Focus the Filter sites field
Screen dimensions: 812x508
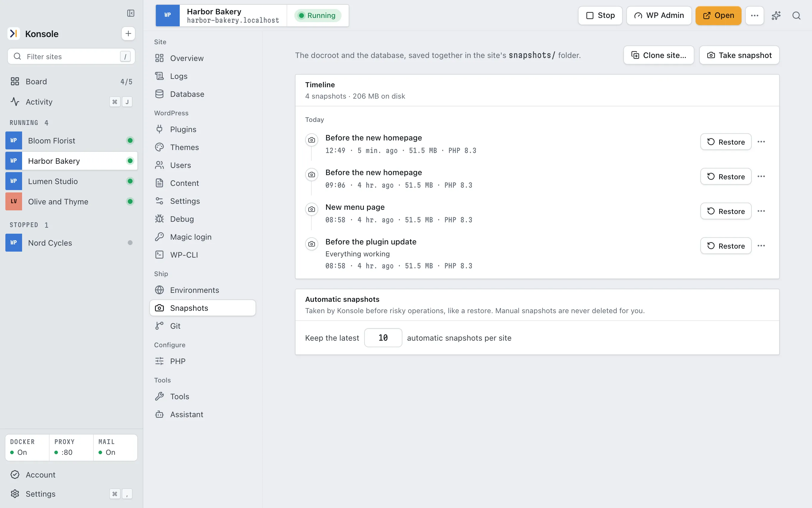click(x=71, y=56)
